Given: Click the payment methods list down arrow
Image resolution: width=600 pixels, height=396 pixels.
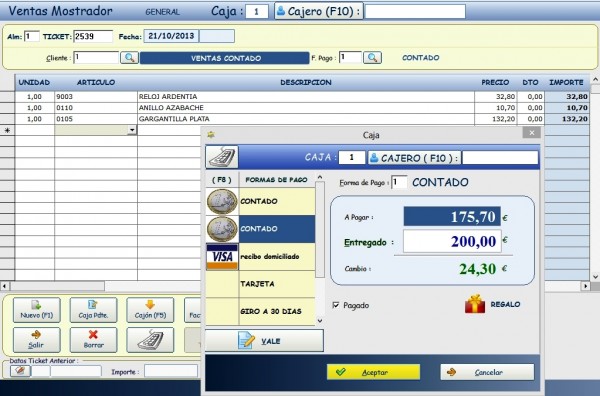Looking at the screenshot, I should (x=320, y=321).
